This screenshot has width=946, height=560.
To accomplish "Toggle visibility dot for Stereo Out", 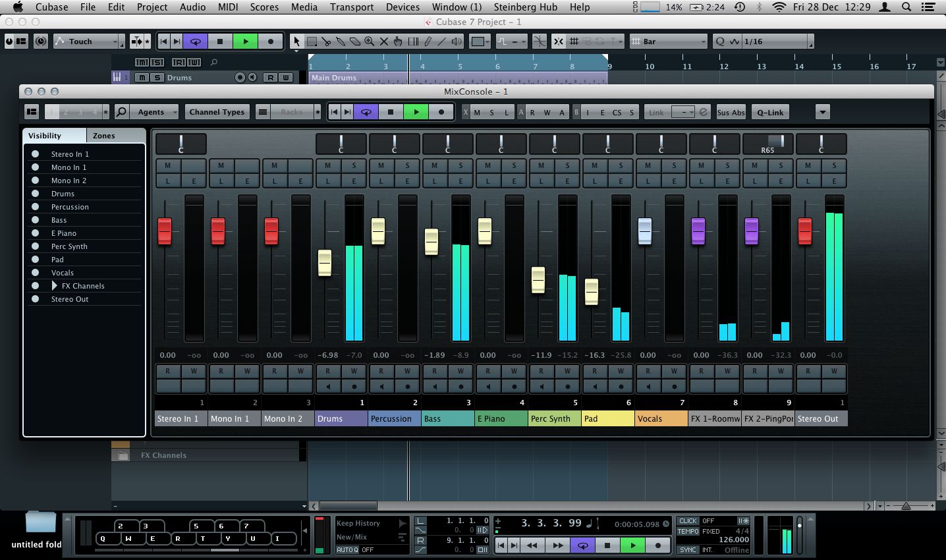I will 36,299.
